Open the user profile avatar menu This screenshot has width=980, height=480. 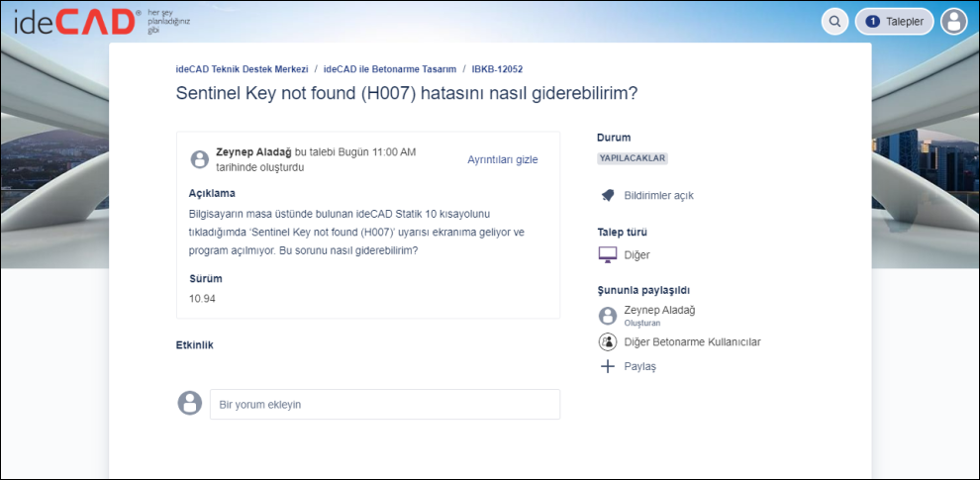coord(953,21)
